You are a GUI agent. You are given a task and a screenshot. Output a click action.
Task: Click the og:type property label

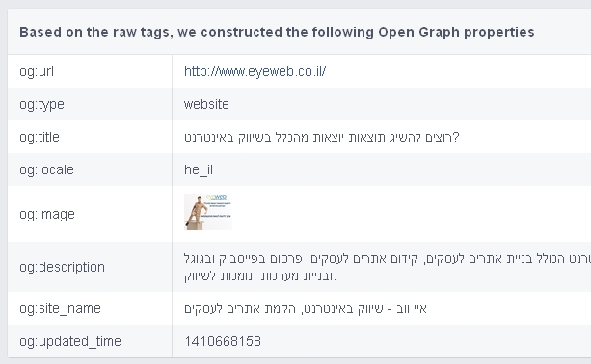(x=41, y=104)
